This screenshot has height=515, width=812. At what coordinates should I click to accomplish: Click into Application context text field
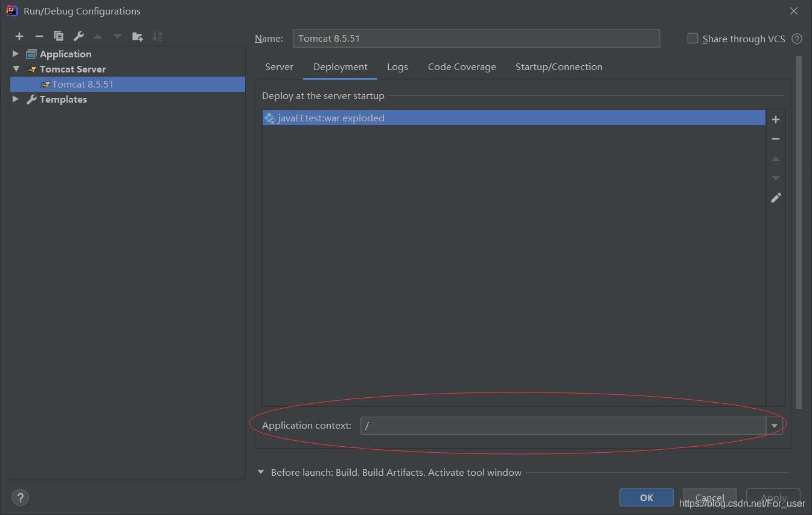click(564, 426)
